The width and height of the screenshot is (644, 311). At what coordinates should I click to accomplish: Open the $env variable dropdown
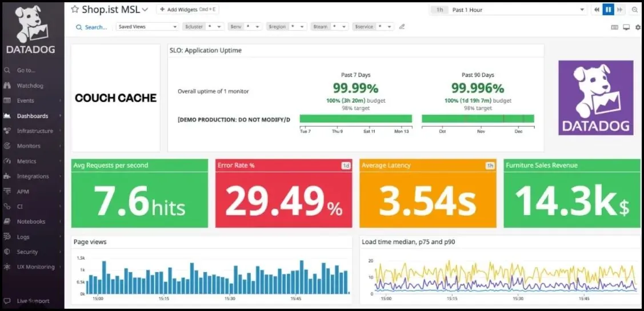coord(245,27)
